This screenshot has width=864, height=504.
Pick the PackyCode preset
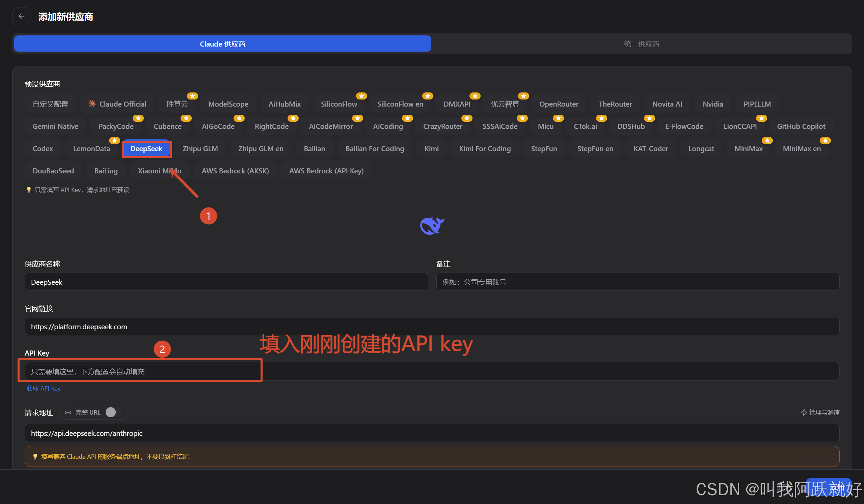point(116,126)
